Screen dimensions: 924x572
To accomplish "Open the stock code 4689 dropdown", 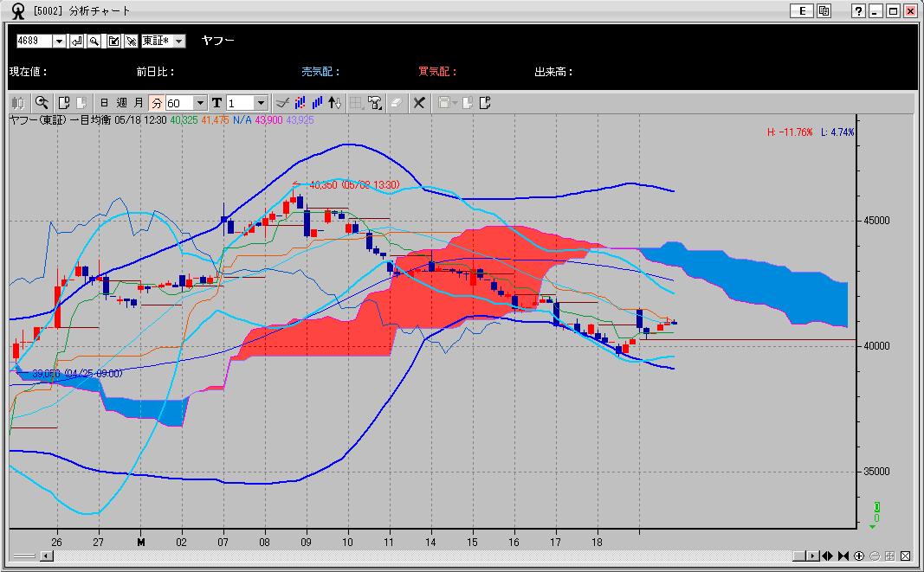I will (59, 42).
